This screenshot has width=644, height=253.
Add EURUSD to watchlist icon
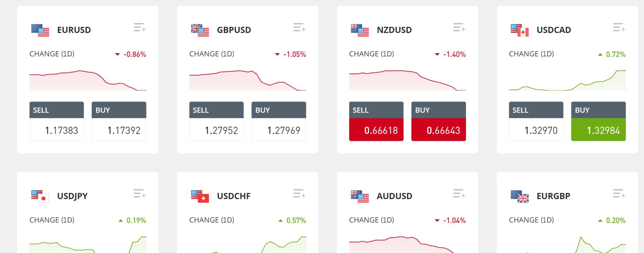[140, 27]
